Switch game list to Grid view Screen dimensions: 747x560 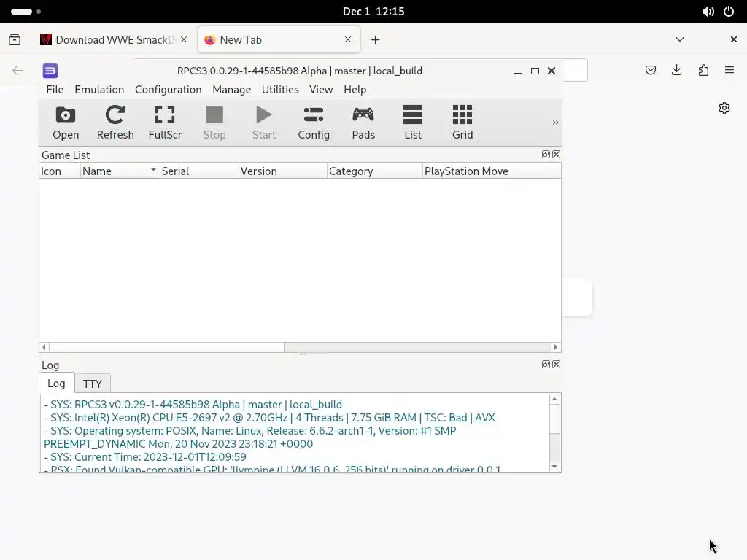(x=462, y=122)
